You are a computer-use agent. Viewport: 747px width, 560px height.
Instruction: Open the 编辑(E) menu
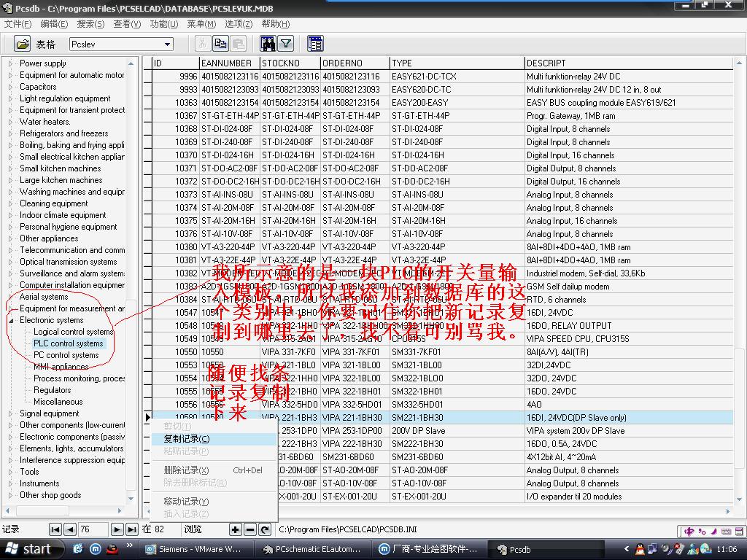click(54, 24)
